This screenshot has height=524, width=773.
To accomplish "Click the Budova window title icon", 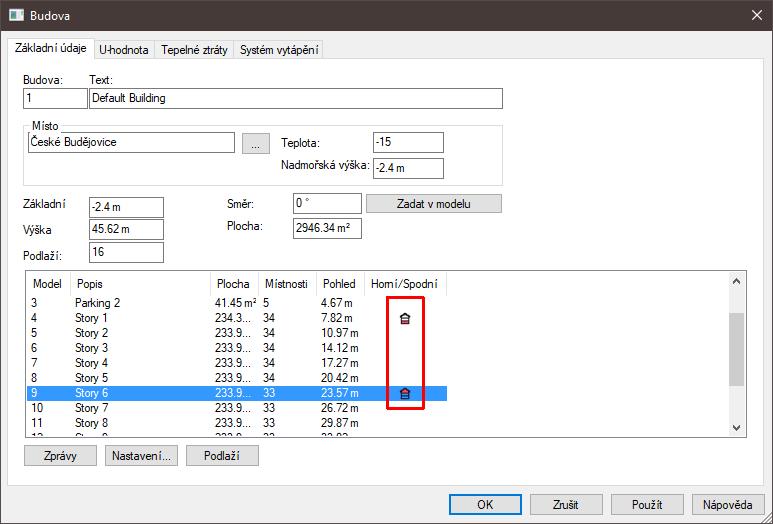I will point(16,15).
